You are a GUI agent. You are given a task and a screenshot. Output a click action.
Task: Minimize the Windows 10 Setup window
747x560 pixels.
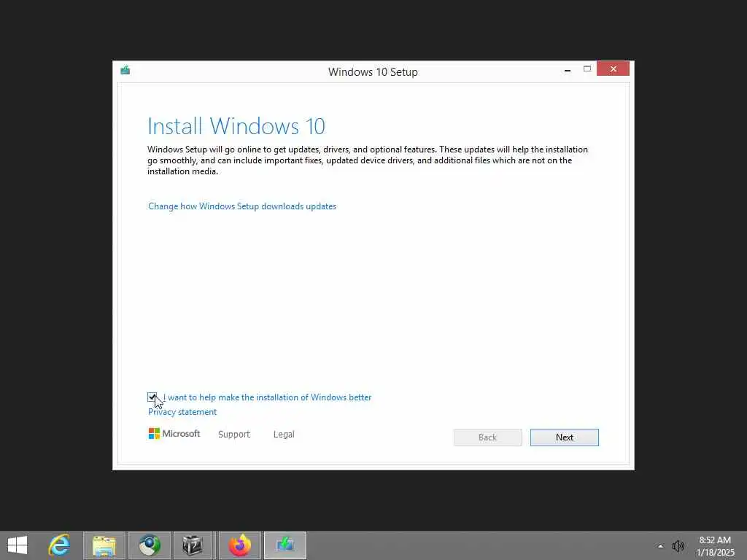tap(567, 70)
